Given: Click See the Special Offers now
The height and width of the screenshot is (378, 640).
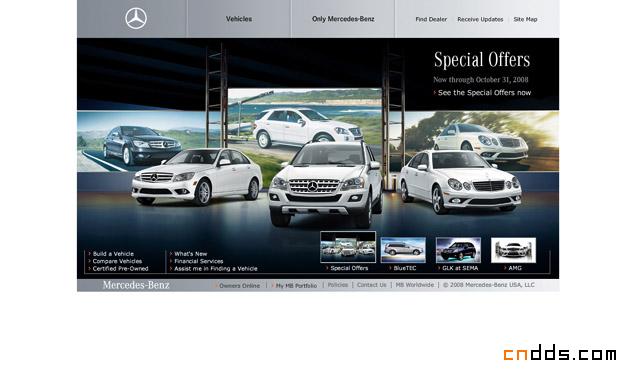Looking at the screenshot, I should coord(484,93).
